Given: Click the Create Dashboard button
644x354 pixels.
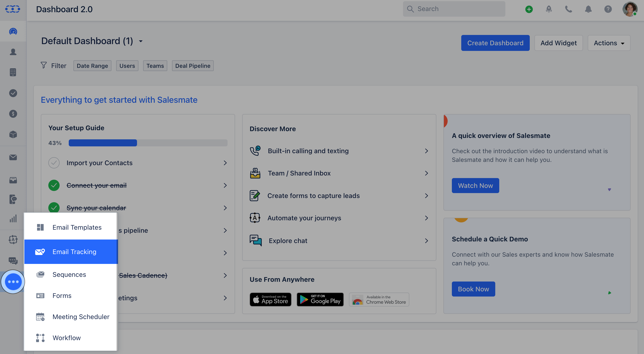Looking at the screenshot, I should pos(495,43).
